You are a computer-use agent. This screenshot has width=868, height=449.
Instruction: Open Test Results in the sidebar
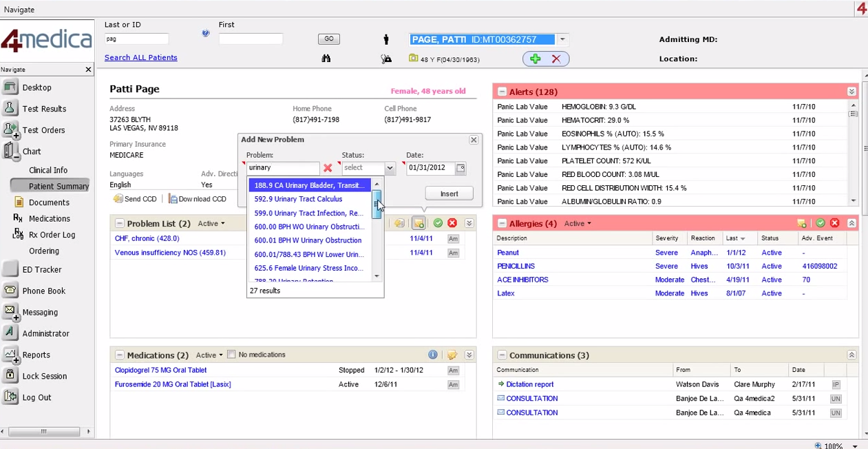[x=44, y=109]
